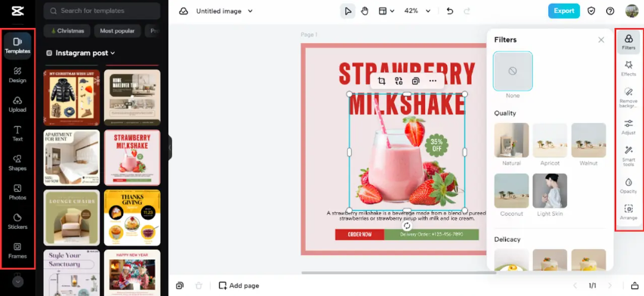
Task: Select the crop icon above the image
Action: pyautogui.click(x=381, y=81)
